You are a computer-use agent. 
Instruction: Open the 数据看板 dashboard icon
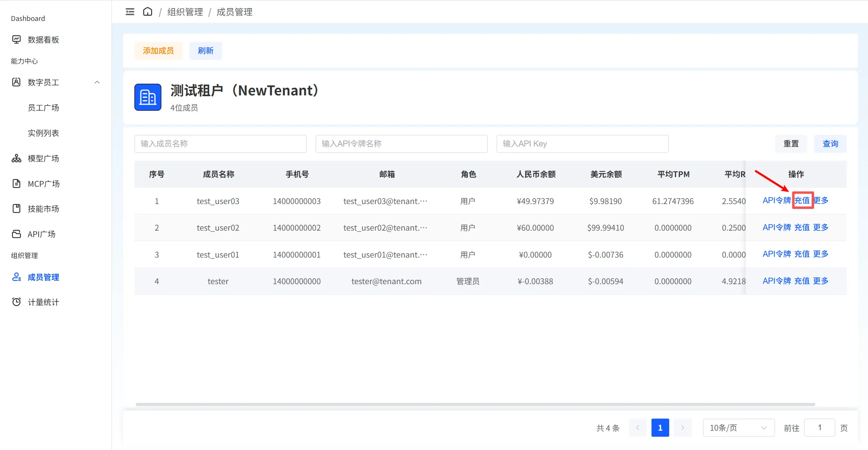point(16,39)
